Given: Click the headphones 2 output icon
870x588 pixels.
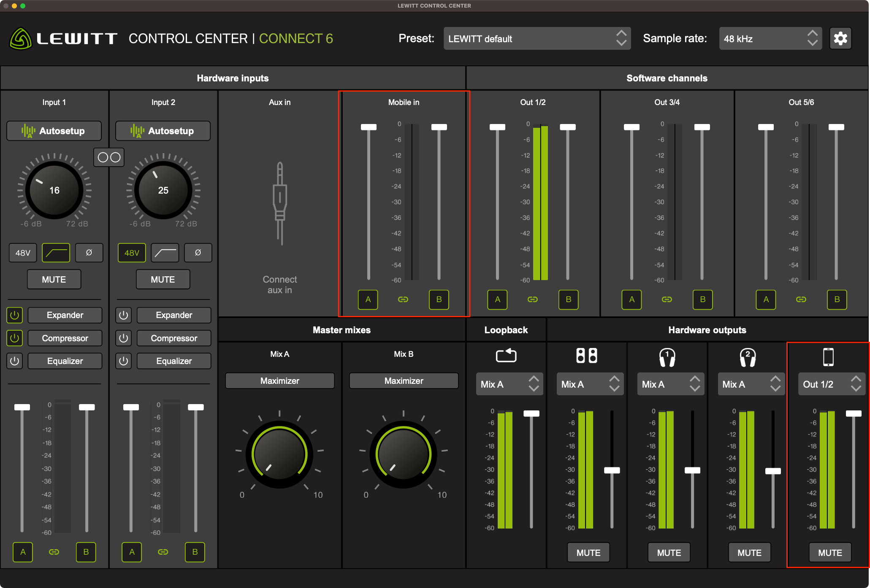Looking at the screenshot, I should (748, 357).
